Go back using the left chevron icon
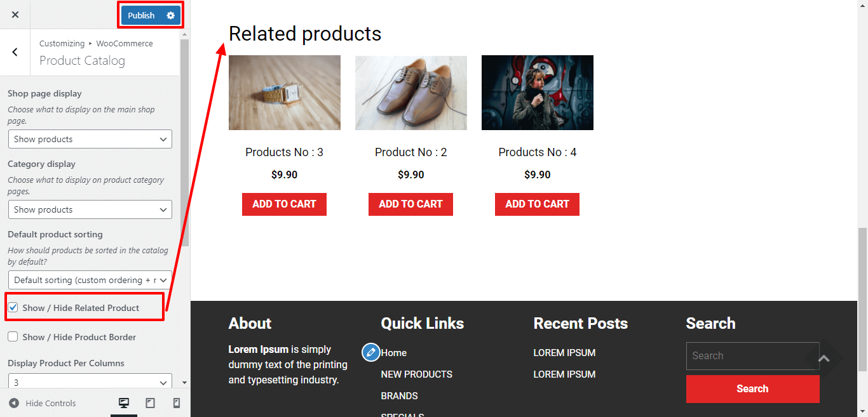Image resolution: width=868 pixels, height=417 pixels. pyautogui.click(x=15, y=52)
